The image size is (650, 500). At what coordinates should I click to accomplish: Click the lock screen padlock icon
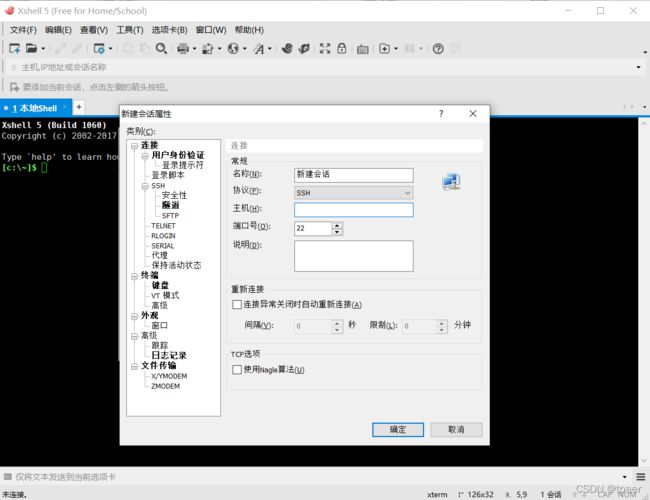[x=342, y=49]
